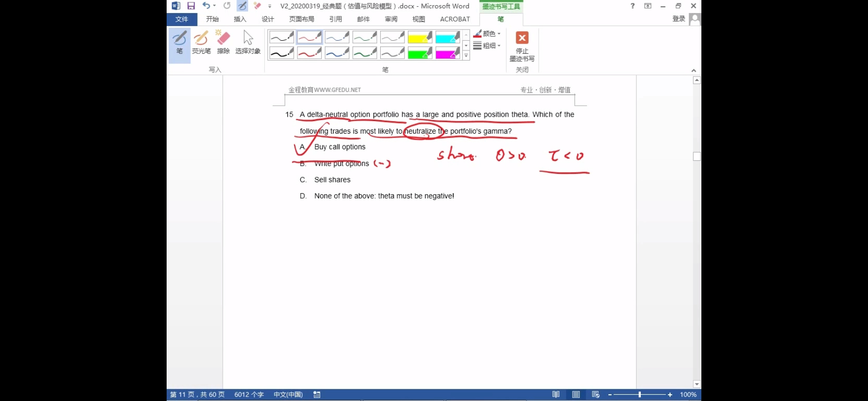Switch to the Insert (插入) ribbon tab
Image resolution: width=868 pixels, height=401 pixels.
point(240,19)
